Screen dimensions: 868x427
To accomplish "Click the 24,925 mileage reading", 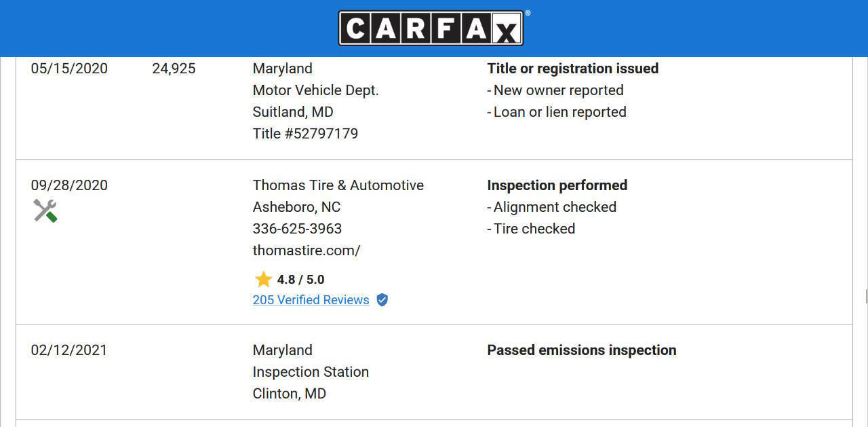I will pyautogui.click(x=174, y=69).
